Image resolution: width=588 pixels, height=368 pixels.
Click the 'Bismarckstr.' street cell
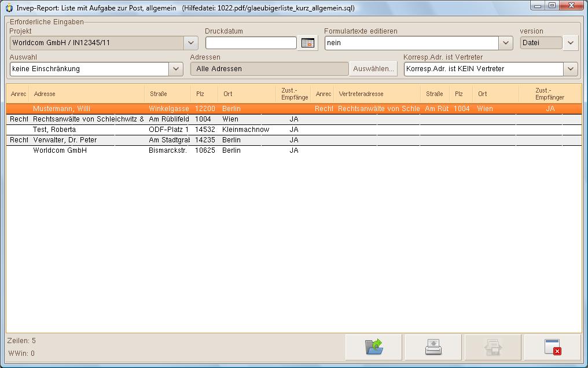coord(169,150)
